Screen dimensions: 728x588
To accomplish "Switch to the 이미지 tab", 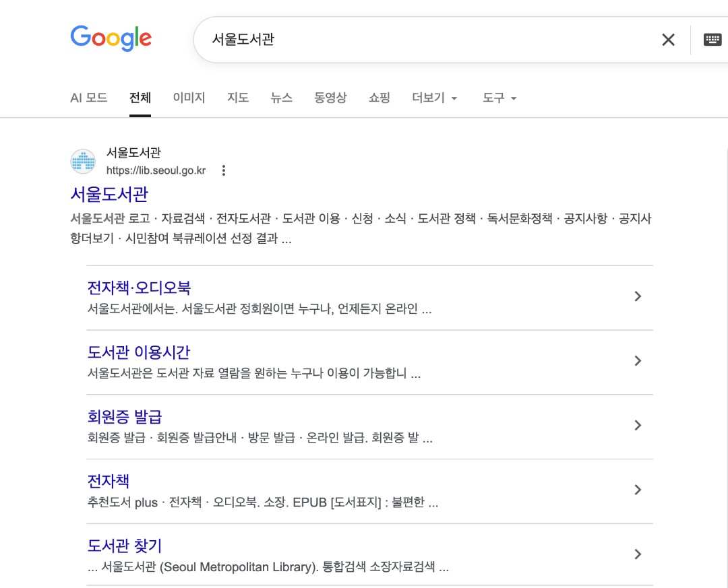I will [189, 98].
